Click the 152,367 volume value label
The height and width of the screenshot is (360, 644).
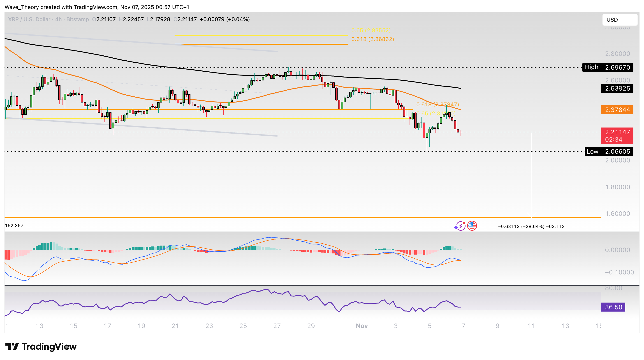pos(14,226)
